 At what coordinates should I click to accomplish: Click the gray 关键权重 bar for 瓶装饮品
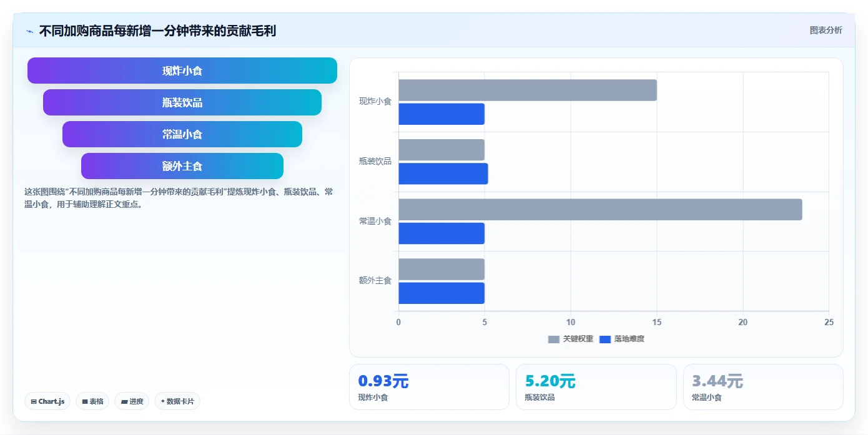pyautogui.click(x=441, y=150)
